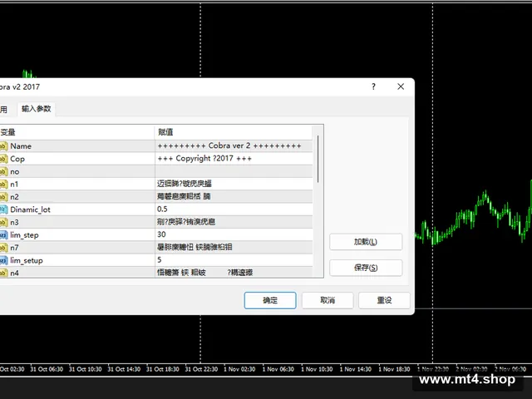The image size is (532, 399).
Task: Select the n3 variable row label
Action: tap(14, 222)
